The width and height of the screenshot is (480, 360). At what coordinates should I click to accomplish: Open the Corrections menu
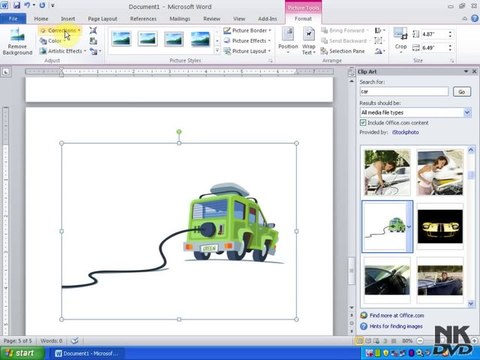click(x=60, y=30)
